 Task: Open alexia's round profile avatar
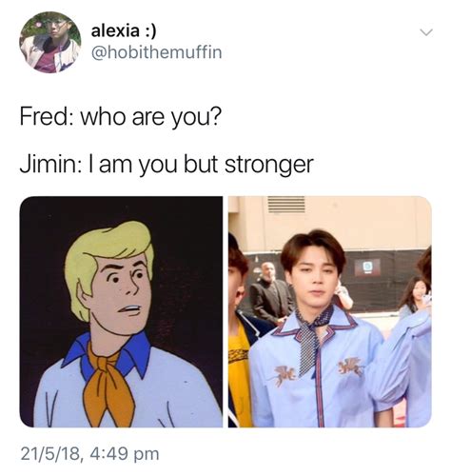coord(50,42)
